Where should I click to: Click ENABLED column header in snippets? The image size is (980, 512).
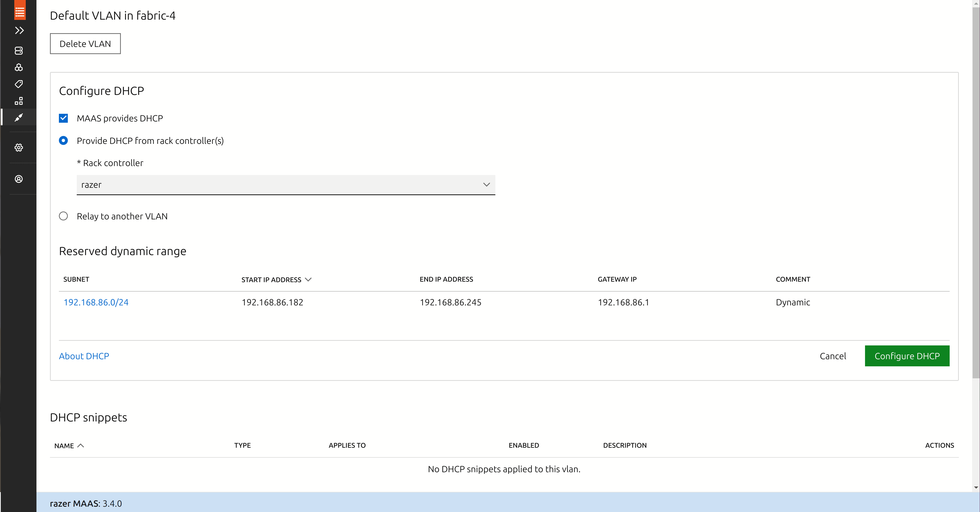523,445
